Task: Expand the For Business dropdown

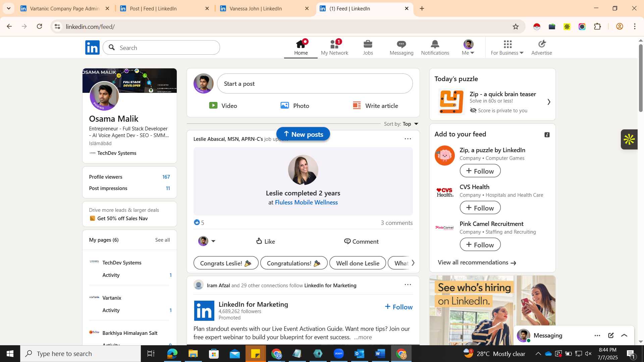Action: 507,48
